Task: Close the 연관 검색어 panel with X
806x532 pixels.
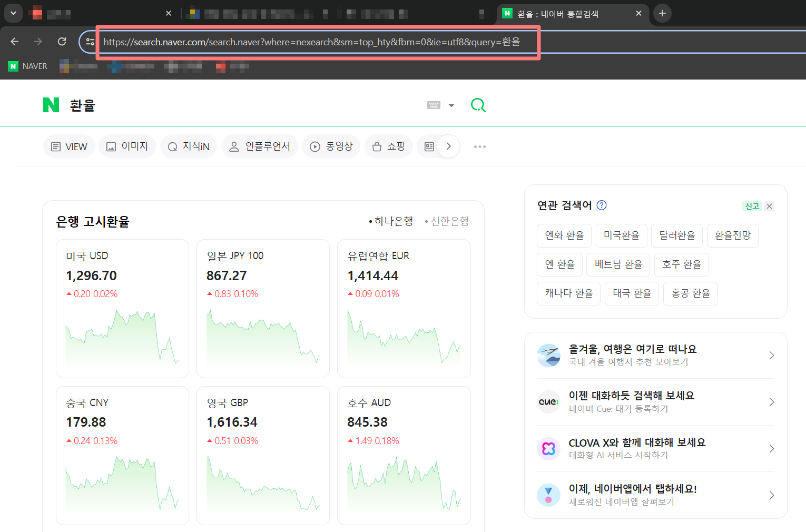Action: [x=770, y=206]
